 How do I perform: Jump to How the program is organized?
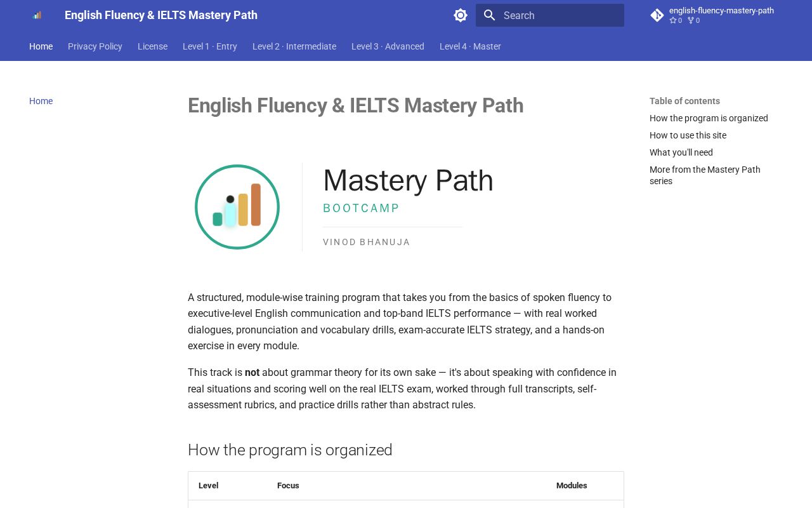coord(709,118)
